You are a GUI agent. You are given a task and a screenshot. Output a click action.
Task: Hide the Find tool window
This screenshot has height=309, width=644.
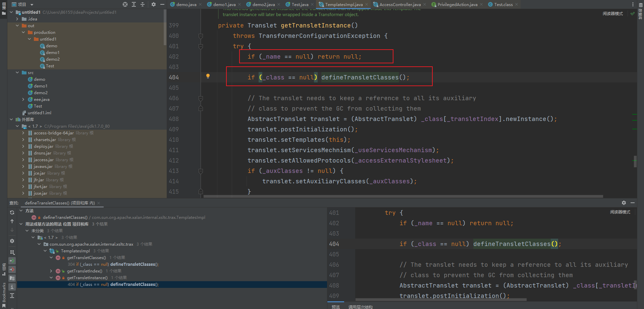[633, 203]
